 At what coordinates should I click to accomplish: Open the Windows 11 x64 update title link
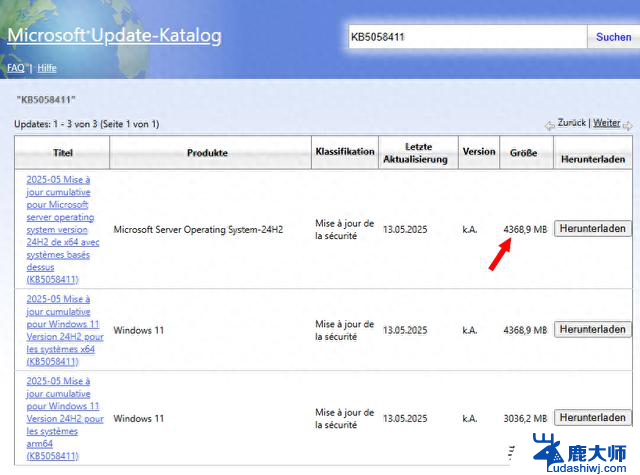point(64,330)
